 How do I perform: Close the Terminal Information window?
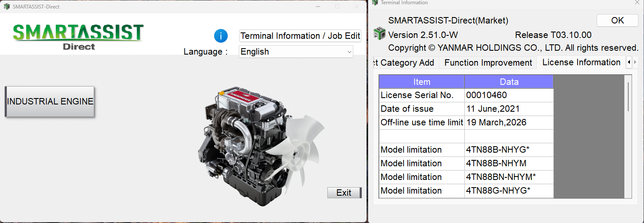pyautogui.click(x=637, y=3)
